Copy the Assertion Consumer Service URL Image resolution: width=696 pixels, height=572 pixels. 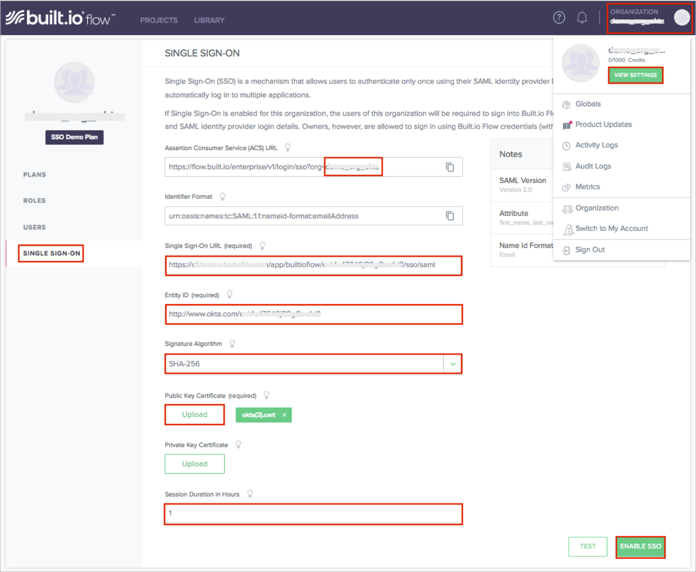pyautogui.click(x=450, y=167)
